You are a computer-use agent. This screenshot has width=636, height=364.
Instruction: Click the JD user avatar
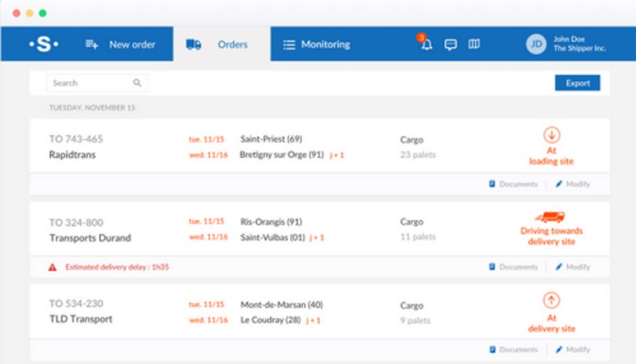pyautogui.click(x=536, y=44)
